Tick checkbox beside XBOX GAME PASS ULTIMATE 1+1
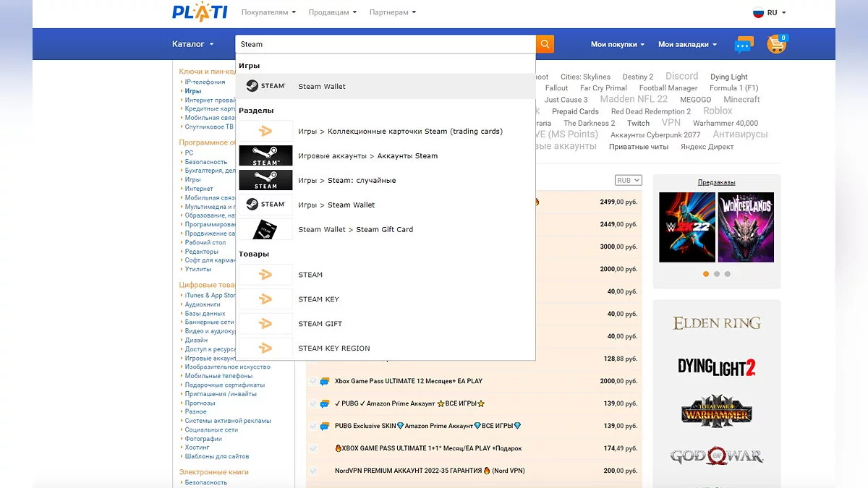This screenshot has height=488, width=868. point(313,448)
